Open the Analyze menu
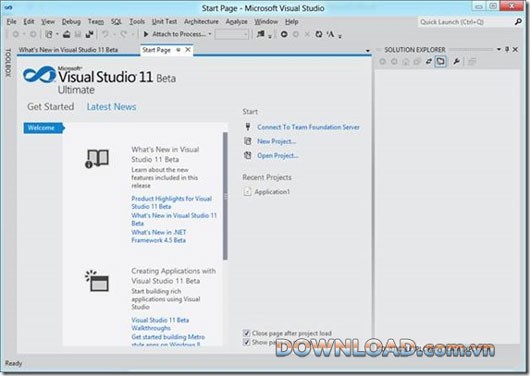530x376 pixels. 236,22
